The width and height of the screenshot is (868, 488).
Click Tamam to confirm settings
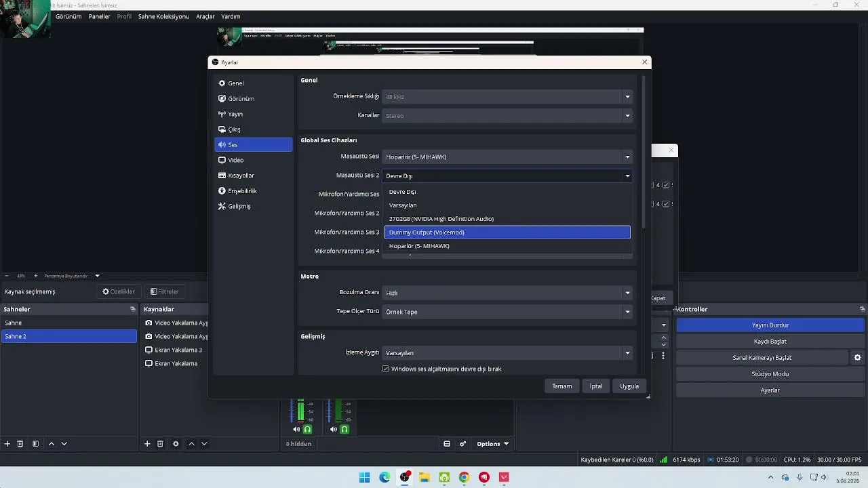pyautogui.click(x=561, y=386)
